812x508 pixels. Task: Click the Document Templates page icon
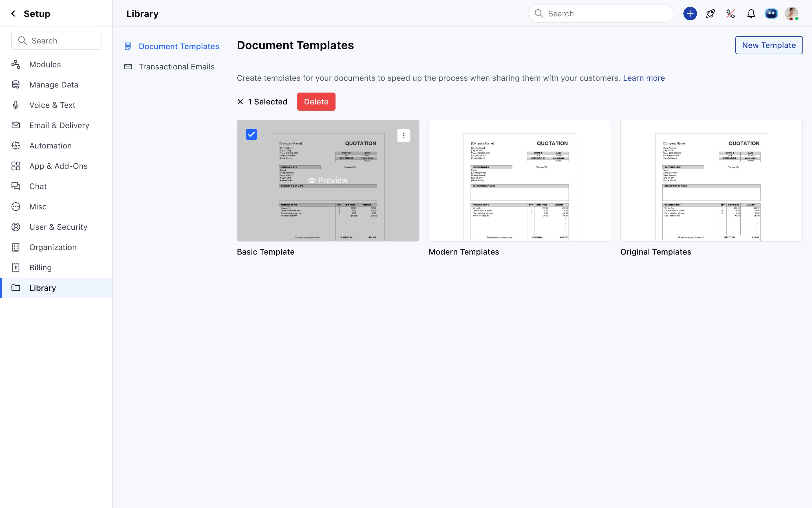[128, 46]
